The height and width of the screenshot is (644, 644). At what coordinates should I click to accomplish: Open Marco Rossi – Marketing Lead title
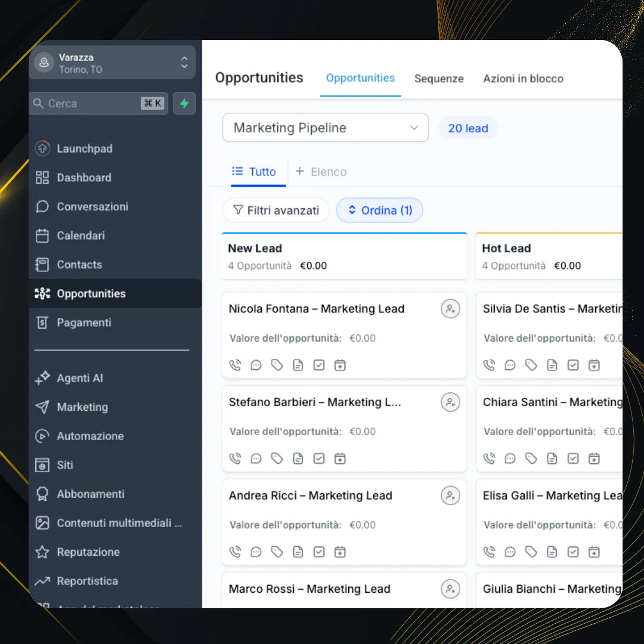(x=309, y=589)
